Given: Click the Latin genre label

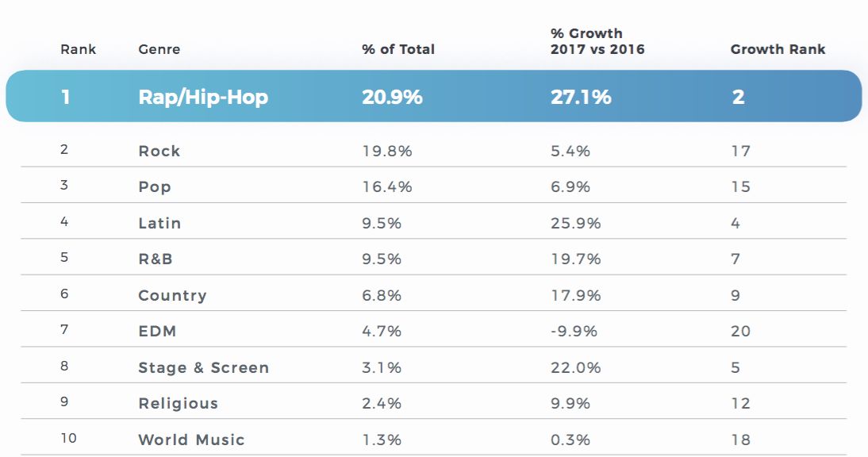Looking at the screenshot, I should [x=159, y=223].
